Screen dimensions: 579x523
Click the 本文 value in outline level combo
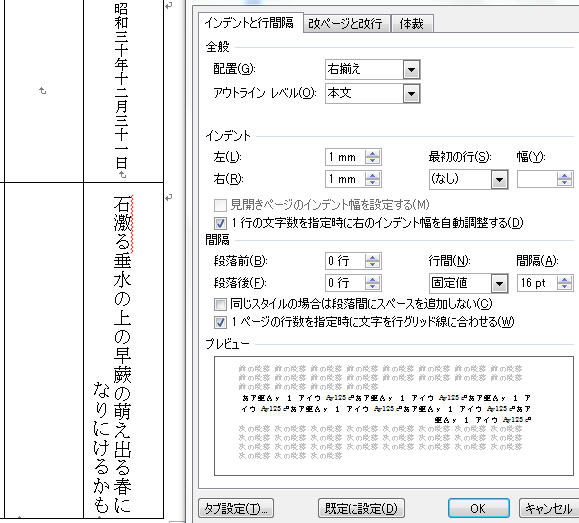coord(340,93)
